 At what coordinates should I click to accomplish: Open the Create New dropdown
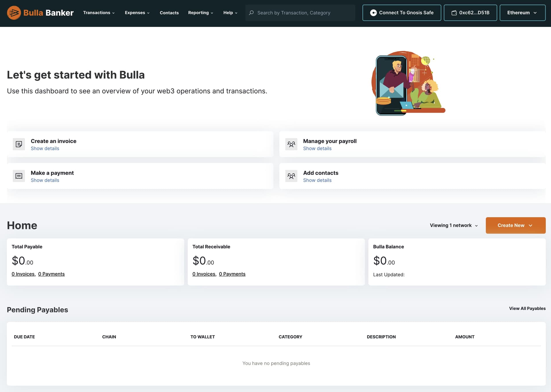pos(515,225)
